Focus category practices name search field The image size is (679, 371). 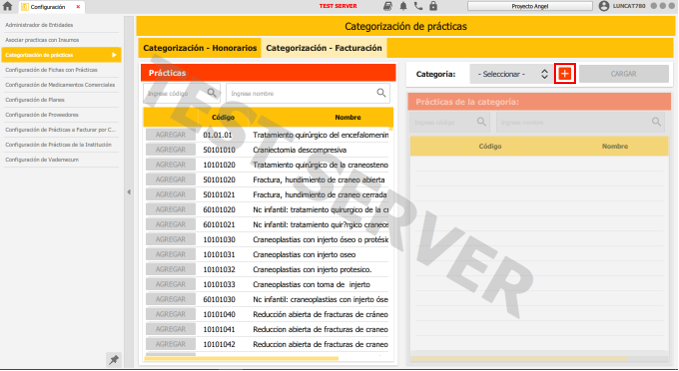[581, 123]
